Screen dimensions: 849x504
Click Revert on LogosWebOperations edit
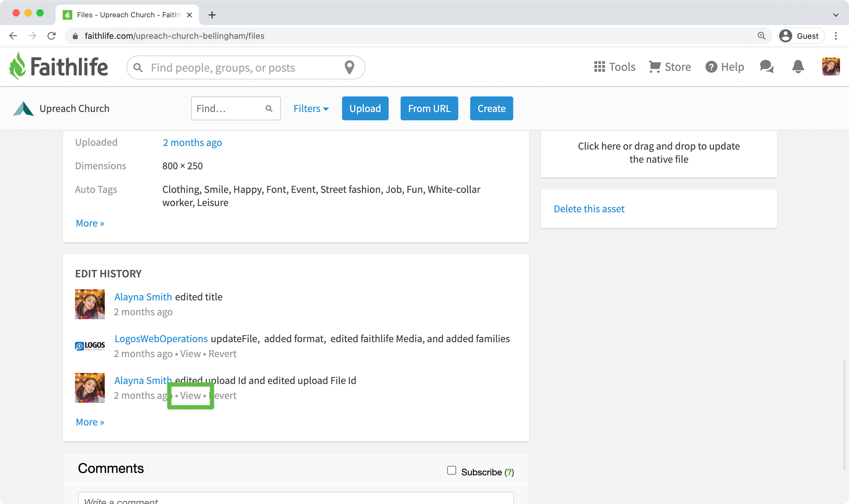coord(223,354)
